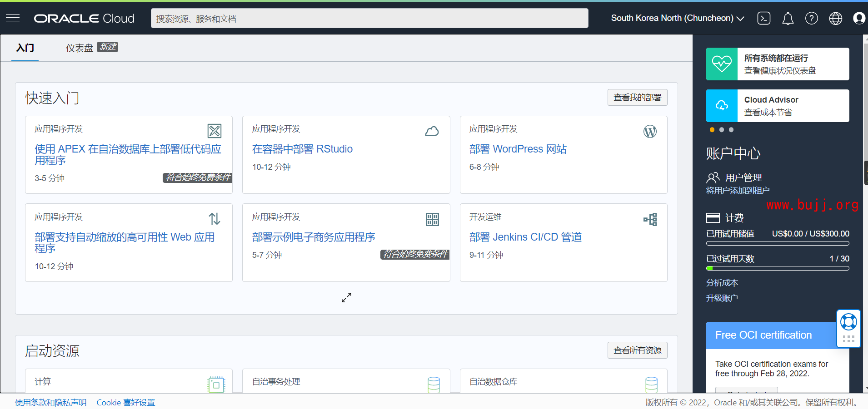The width and height of the screenshot is (868, 409).
Task: Open the language globe menu
Action: click(835, 18)
